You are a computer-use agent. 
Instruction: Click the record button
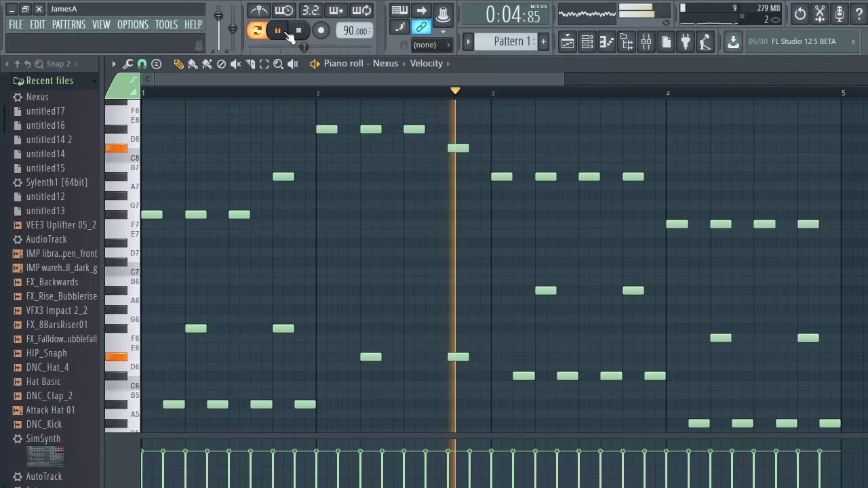coord(321,30)
